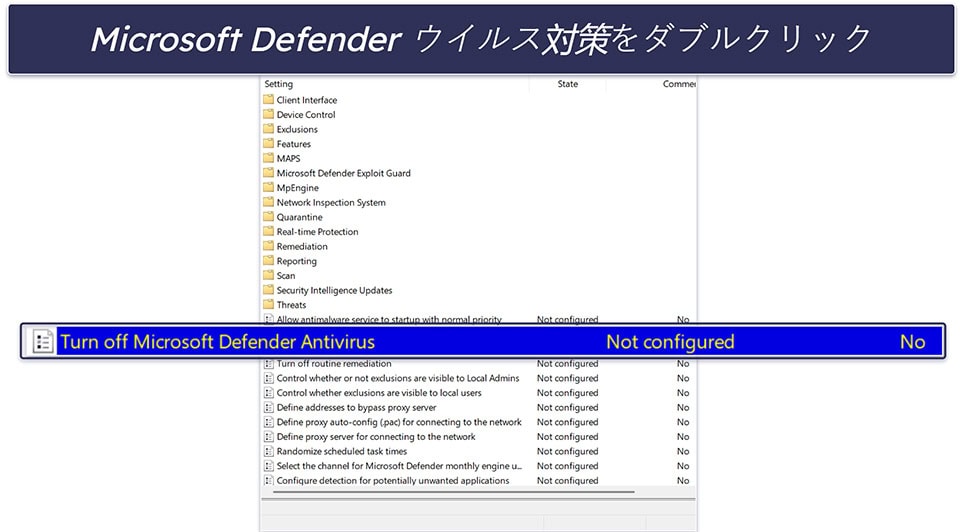960x532 pixels.
Task: Click policy icon for Select the channel monthly engine
Action: coord(268,466)
